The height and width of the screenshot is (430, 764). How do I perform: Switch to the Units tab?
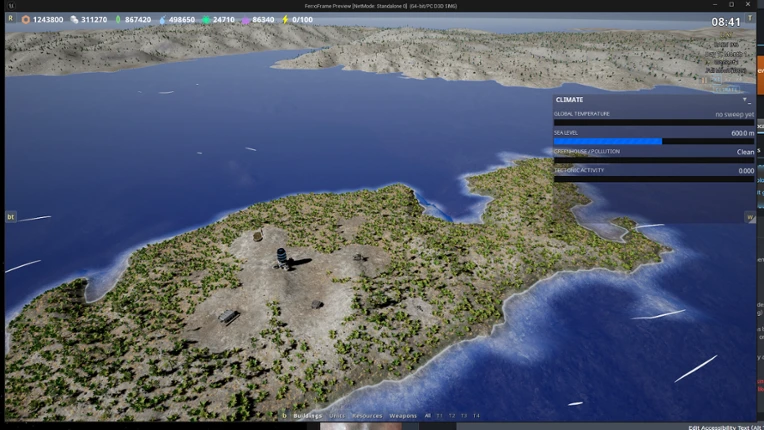pyautogui.click(x=337, y=416)
